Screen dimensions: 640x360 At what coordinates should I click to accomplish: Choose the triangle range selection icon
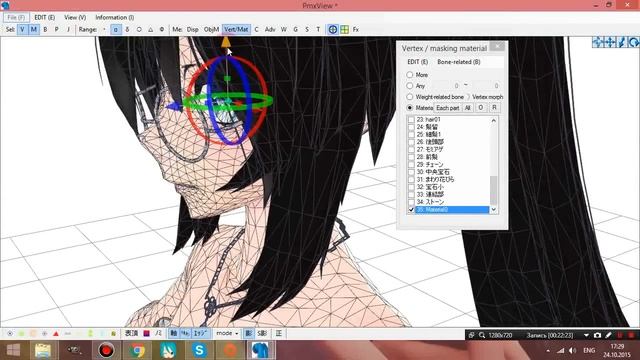(x=151, y=29)
